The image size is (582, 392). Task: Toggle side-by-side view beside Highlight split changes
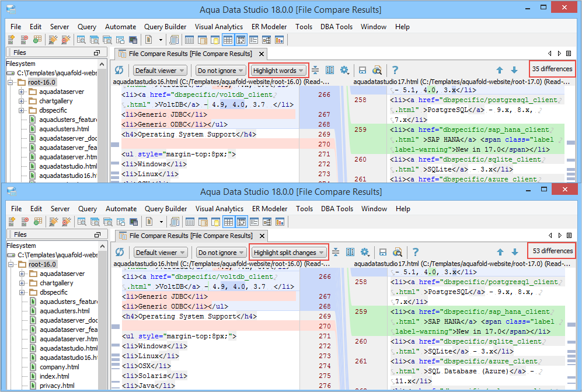(350, 252)
